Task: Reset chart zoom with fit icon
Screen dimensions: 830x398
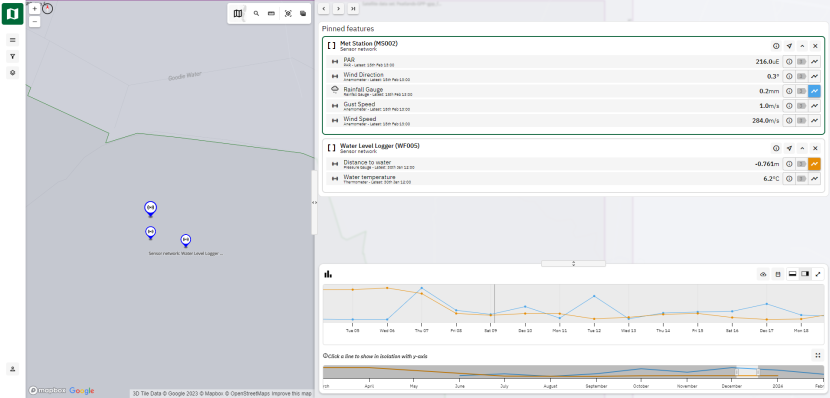Action: [818, 356]
